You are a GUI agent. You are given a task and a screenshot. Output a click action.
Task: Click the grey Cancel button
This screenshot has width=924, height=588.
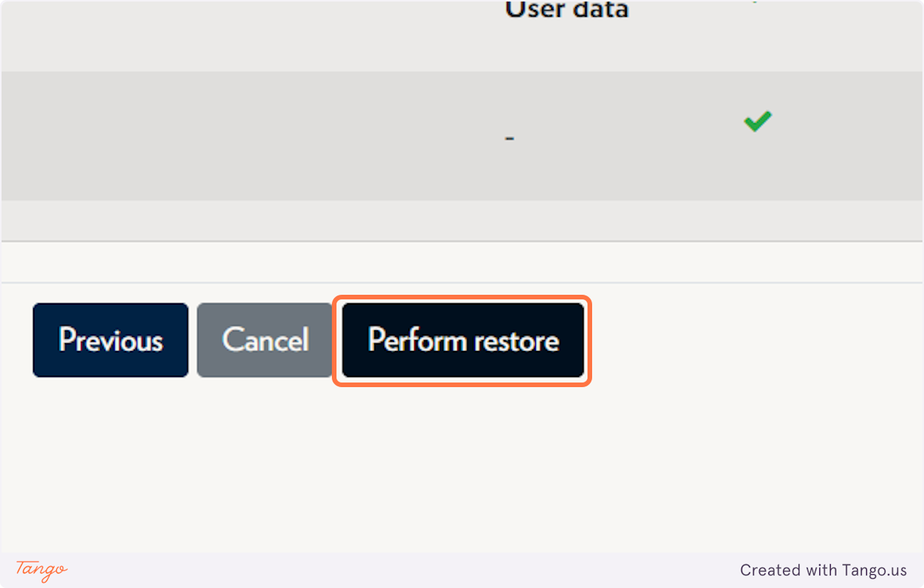(x=265, y=340)
